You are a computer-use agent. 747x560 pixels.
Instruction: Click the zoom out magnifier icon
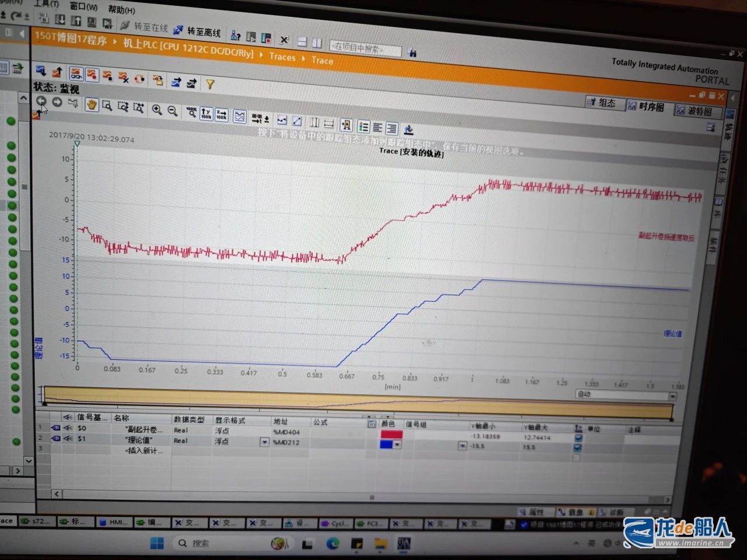[x=173, y=110]
